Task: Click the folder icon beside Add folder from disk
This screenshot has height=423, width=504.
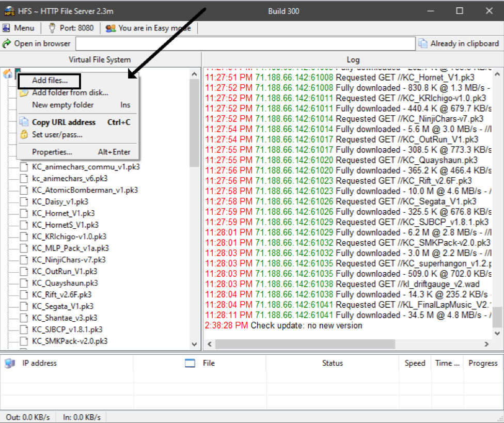Action: click(24, 93)
